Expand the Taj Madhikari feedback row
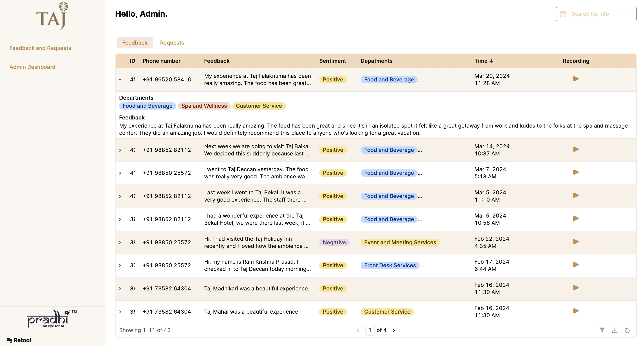This screenshot has width=644, height=346. (120, 289)
